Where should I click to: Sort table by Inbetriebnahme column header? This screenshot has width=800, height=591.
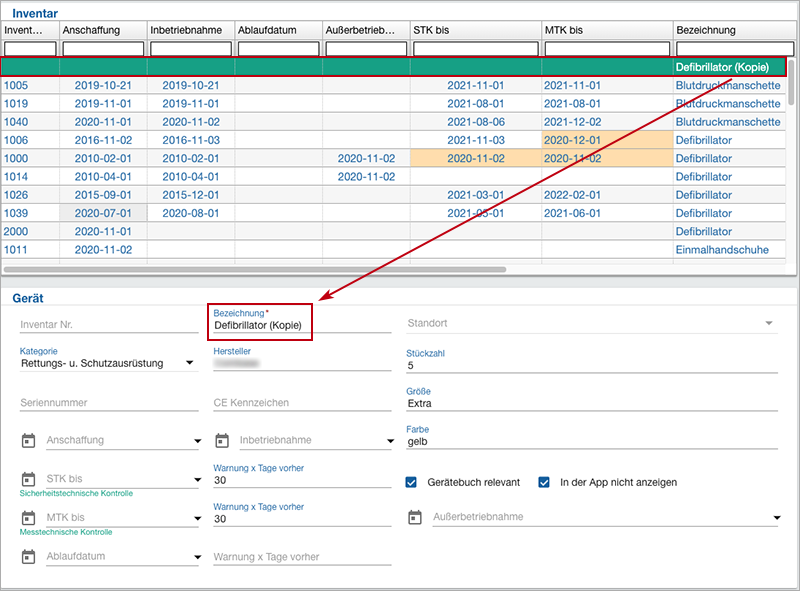191,30
